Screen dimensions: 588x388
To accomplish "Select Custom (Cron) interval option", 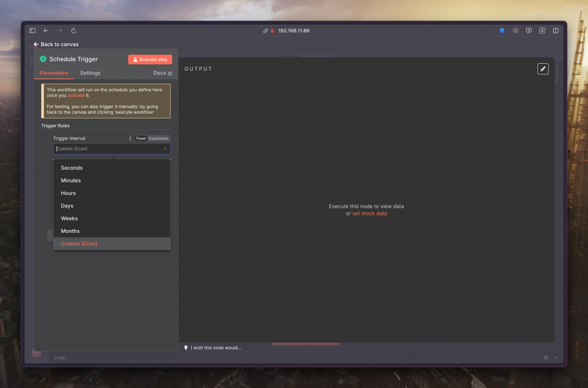I will pyautogui.click(x=112, y=244).
